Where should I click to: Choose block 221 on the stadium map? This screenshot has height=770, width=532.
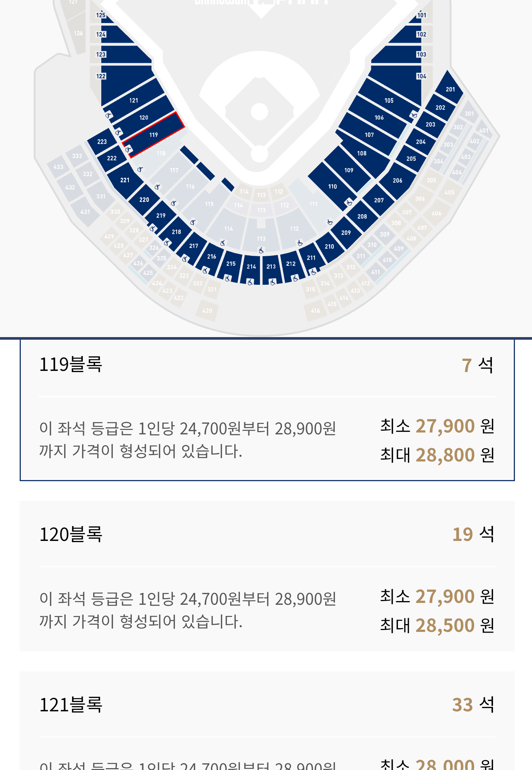pos(125,180)
